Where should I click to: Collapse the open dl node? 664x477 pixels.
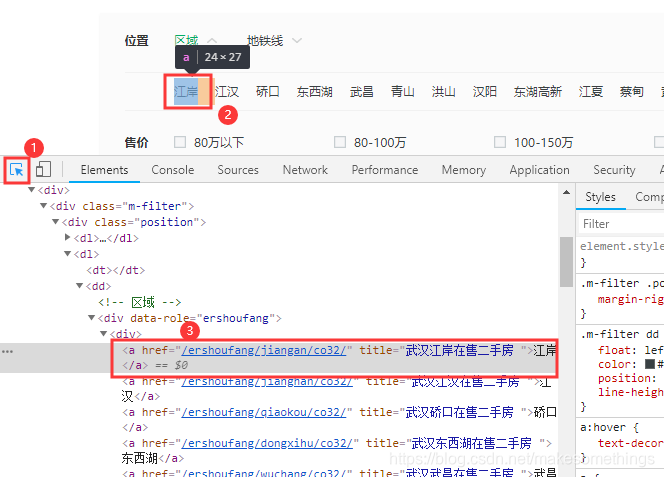click(x=67, y=254)
